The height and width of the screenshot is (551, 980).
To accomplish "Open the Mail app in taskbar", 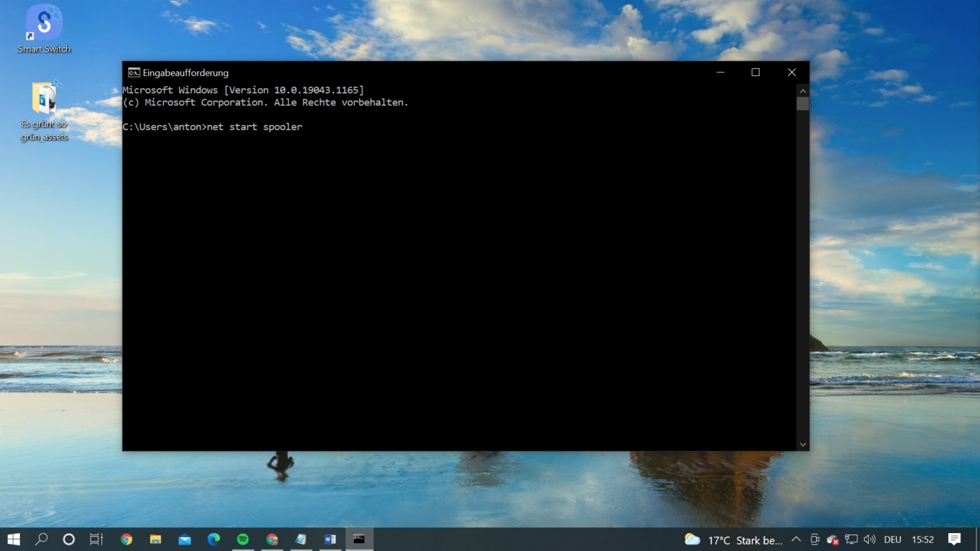I will 184,540.
